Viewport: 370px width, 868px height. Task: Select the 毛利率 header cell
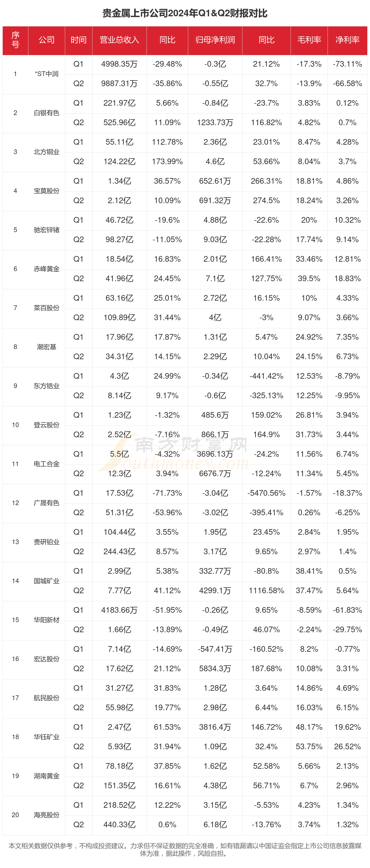coord(309,40)
